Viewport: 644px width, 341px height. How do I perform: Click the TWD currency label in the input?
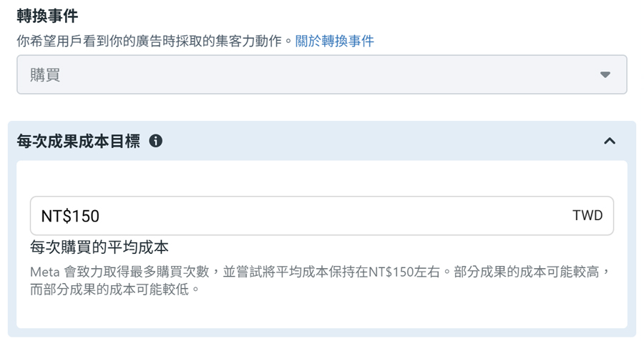[x=587, y=215]
